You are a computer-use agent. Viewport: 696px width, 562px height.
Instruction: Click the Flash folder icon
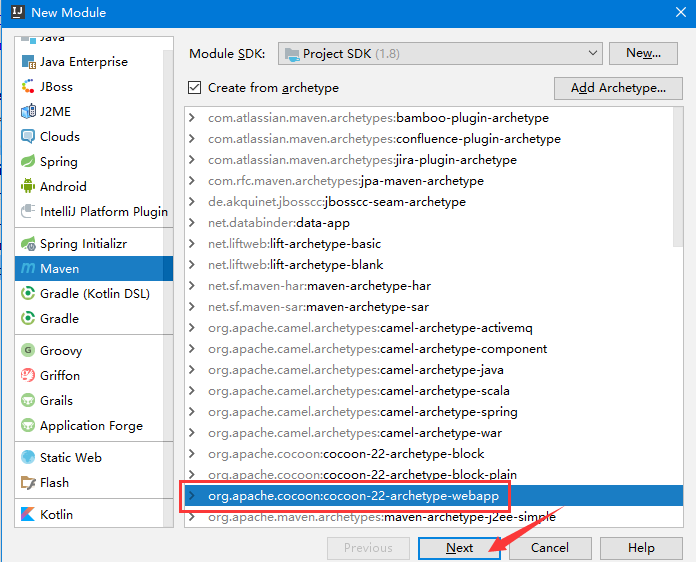[28, 483]
